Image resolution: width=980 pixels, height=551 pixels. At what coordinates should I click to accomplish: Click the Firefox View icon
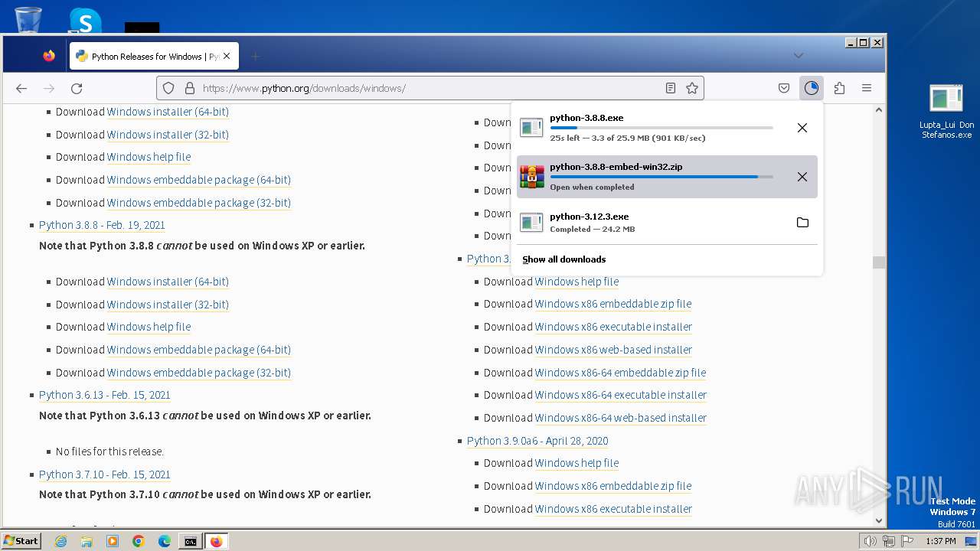(x=49, y=56)
